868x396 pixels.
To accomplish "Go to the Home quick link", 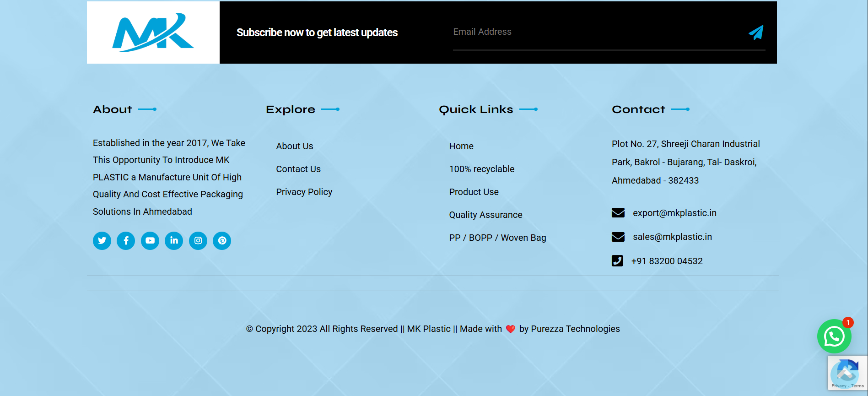I will [461, 146].
